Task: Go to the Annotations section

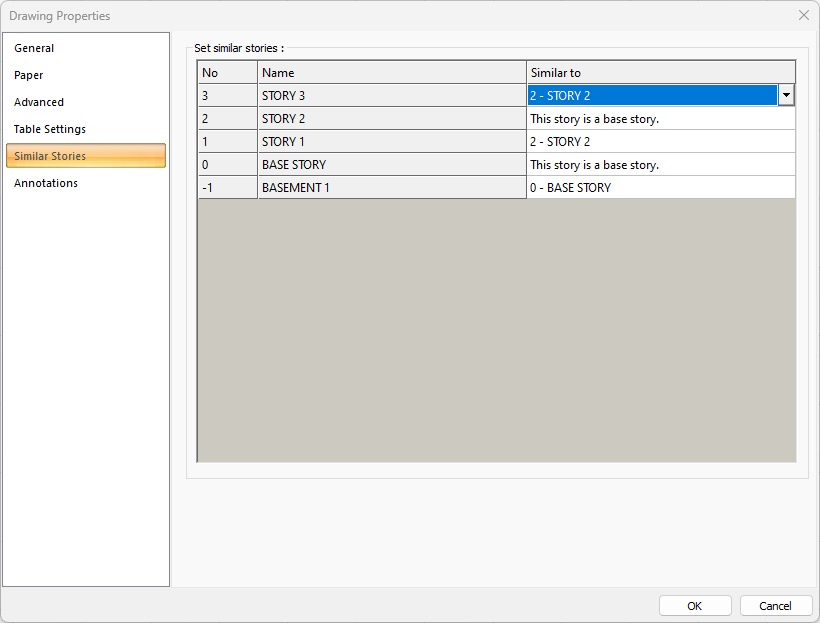Action: click(46, 183)
